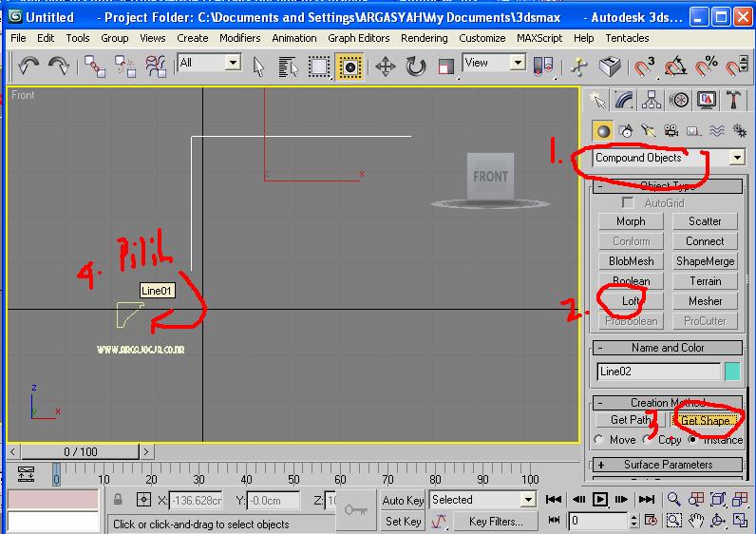Choose the Rectangular Selection Region tool
756x534 pixels.
319,67
